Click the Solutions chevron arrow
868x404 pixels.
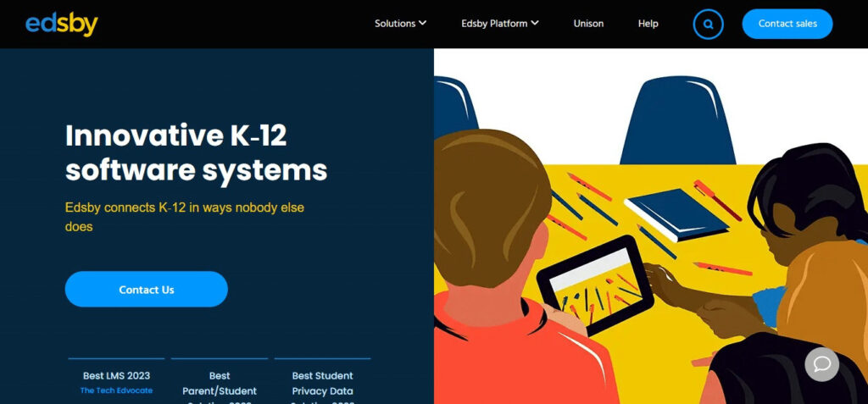[422, 23]
